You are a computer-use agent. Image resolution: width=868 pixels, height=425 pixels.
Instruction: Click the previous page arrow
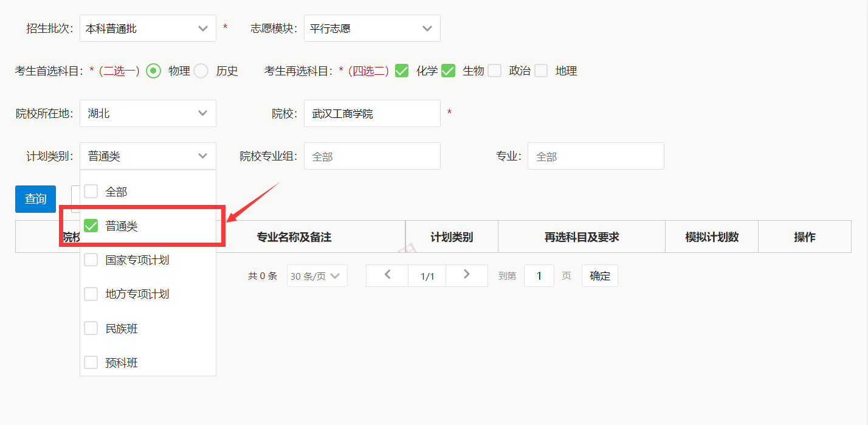coord(387,275)
